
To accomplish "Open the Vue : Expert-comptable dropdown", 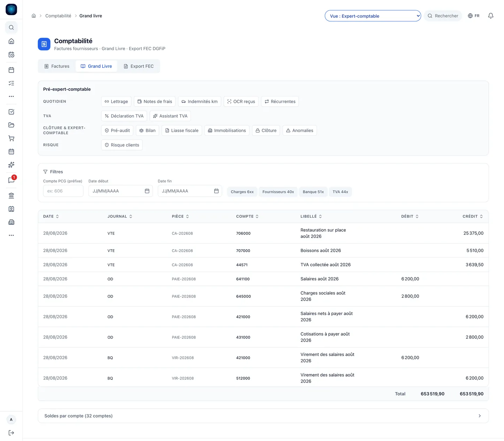I will point(373,16).
